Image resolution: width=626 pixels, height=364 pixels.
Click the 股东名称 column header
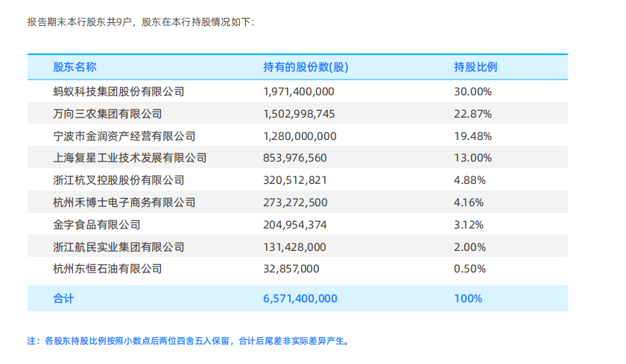(x=75, y=67)
